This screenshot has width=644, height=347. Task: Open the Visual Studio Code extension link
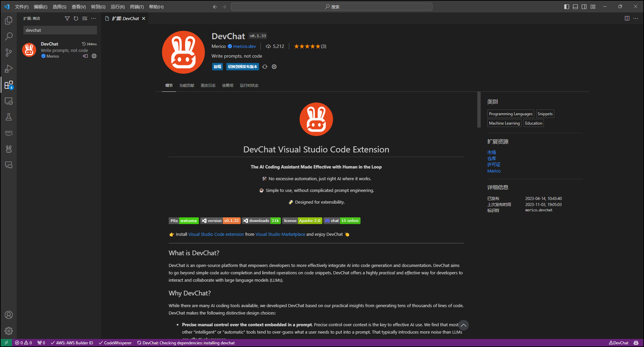click(216, 234)
